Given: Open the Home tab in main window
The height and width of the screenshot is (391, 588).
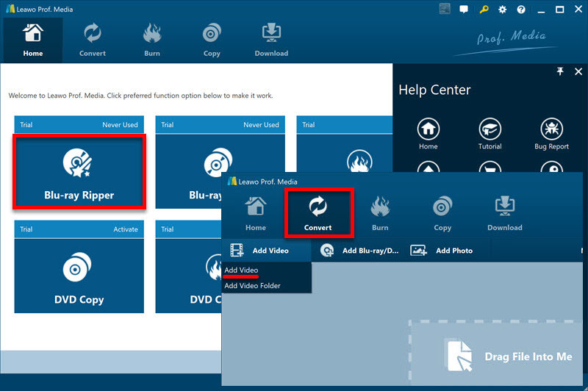Looking at the screenshot, I should pyautogui.click(x=33, y=40).
